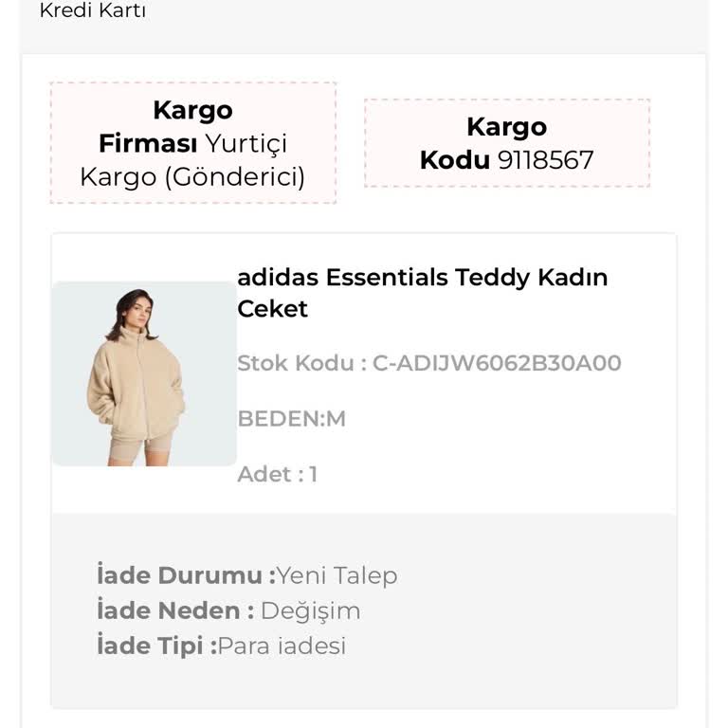Click the Adet : 1 quantity text

click(277, 474)
